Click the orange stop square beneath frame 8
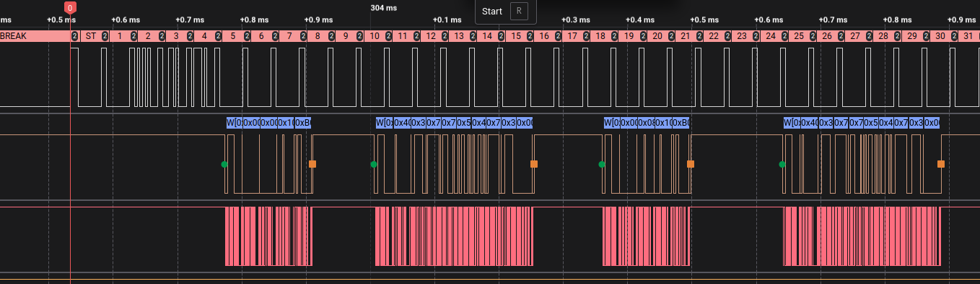The height and width of the screenshot is (284, 980). tap(312, 164)
